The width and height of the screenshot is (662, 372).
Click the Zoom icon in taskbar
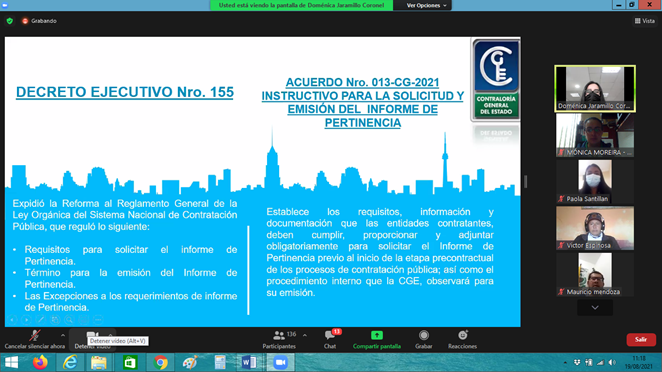(280, 363)
